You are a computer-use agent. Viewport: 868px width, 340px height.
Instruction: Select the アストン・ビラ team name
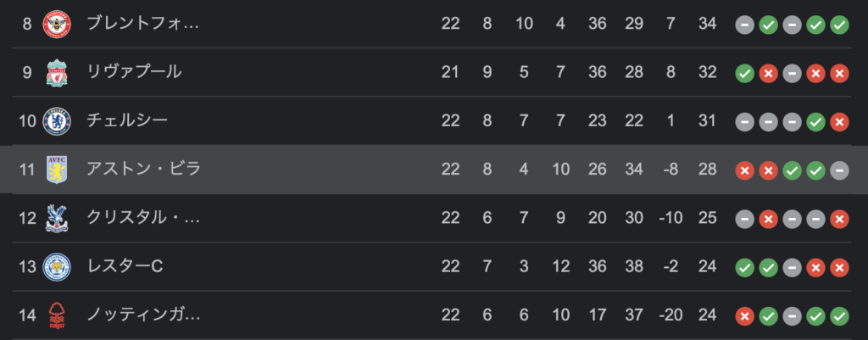click(143, 169)
